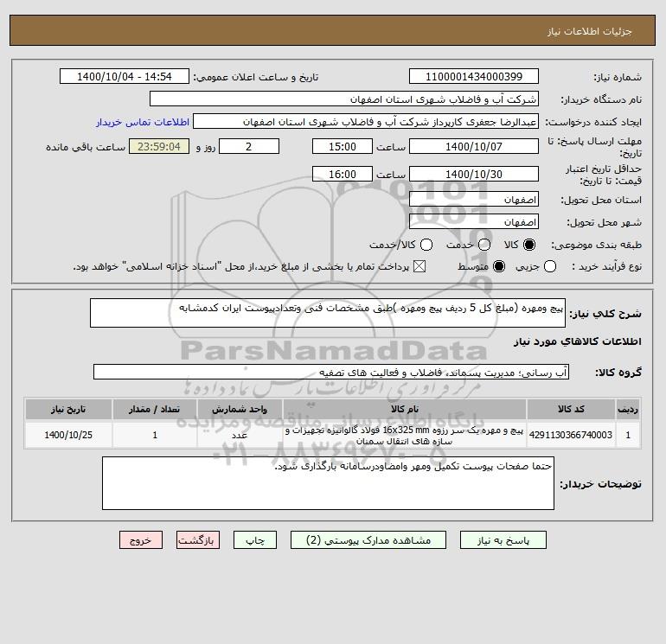Toggle the Islamic treasury payment checkbox
The width and height of the screenshot is (666, 644).
click(419, 266)
